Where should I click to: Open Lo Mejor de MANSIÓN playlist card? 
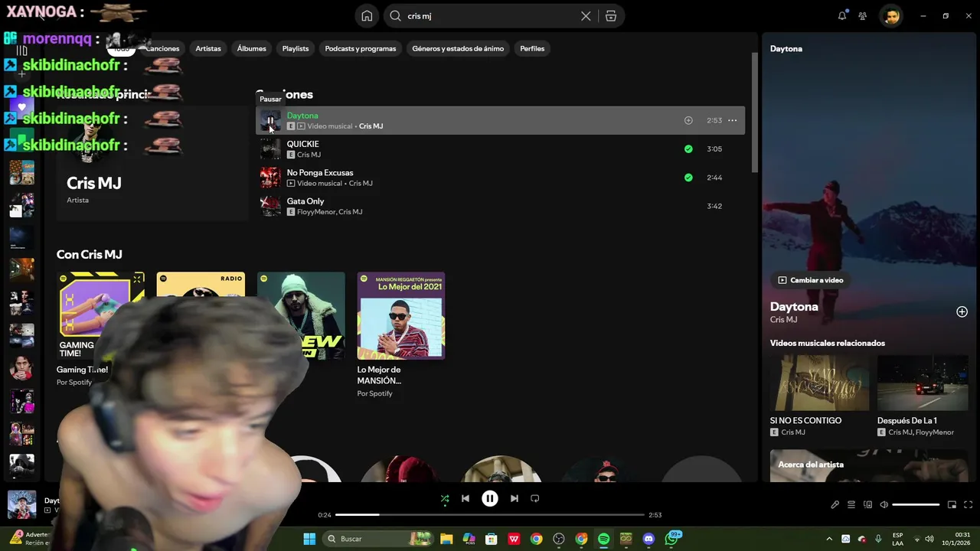(x=400, y=334)
